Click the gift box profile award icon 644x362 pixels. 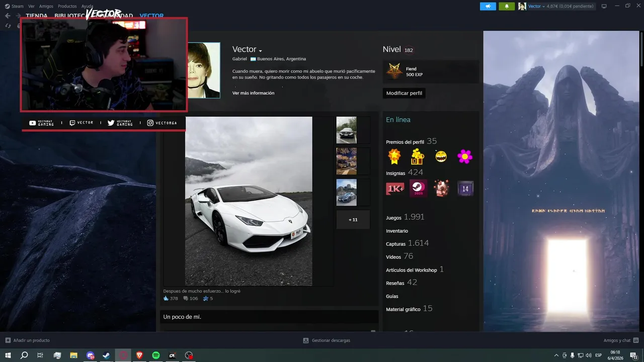click(418, 156)
